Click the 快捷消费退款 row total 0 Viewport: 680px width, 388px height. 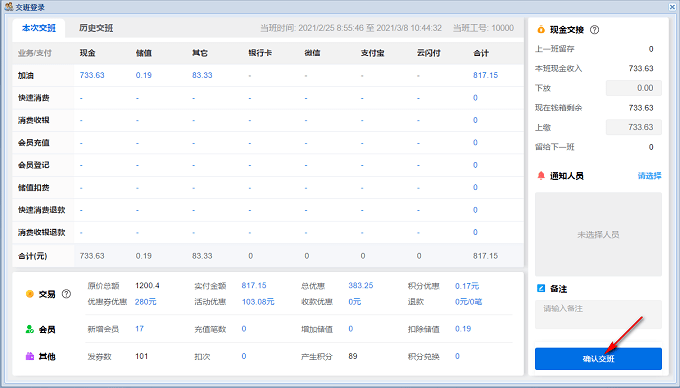pos(475,210)
